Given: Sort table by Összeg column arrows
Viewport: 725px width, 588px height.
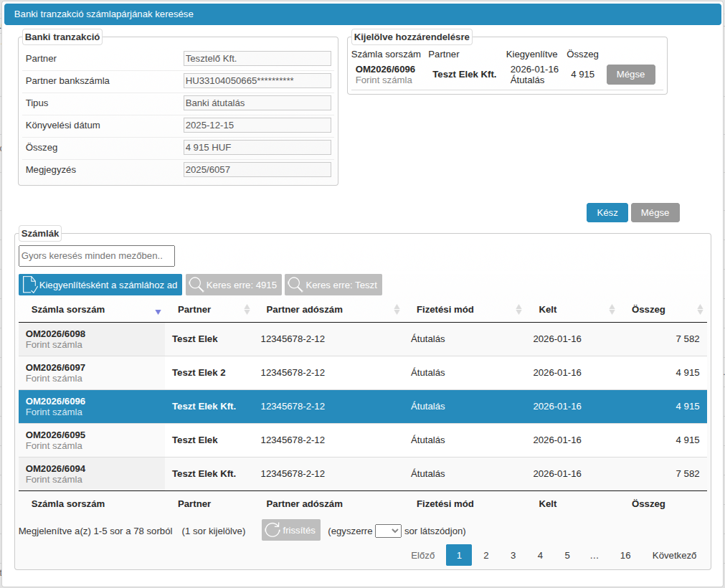Looking at the screenshot, I should click(700, 310).
